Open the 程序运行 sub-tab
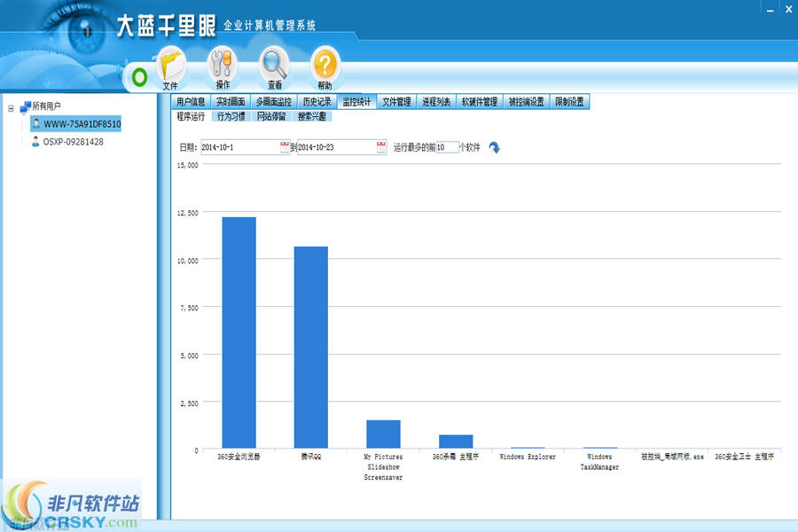The height and width of the screenshot is (532, 798). [191, 116]
